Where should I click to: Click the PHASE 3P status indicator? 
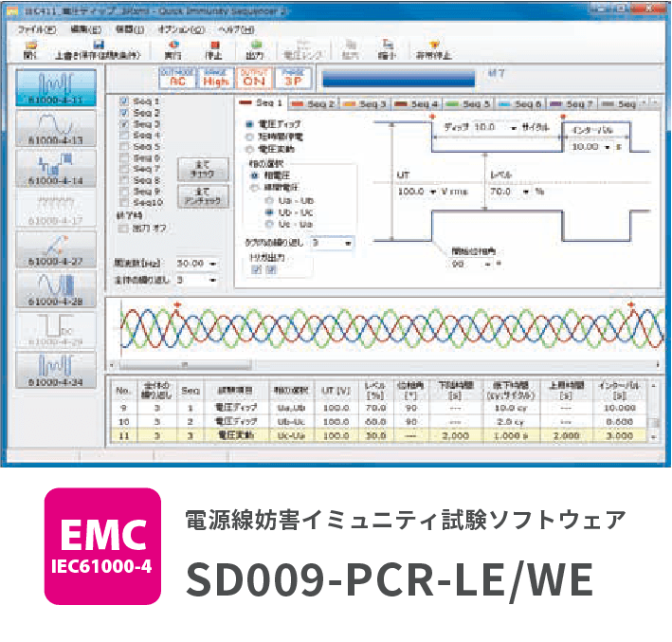pos(293,78)
